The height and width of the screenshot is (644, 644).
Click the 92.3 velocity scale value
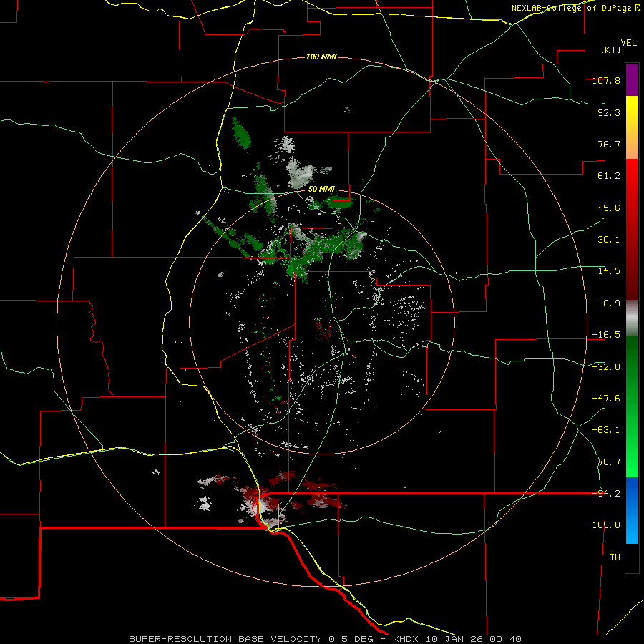click(609, 112)
